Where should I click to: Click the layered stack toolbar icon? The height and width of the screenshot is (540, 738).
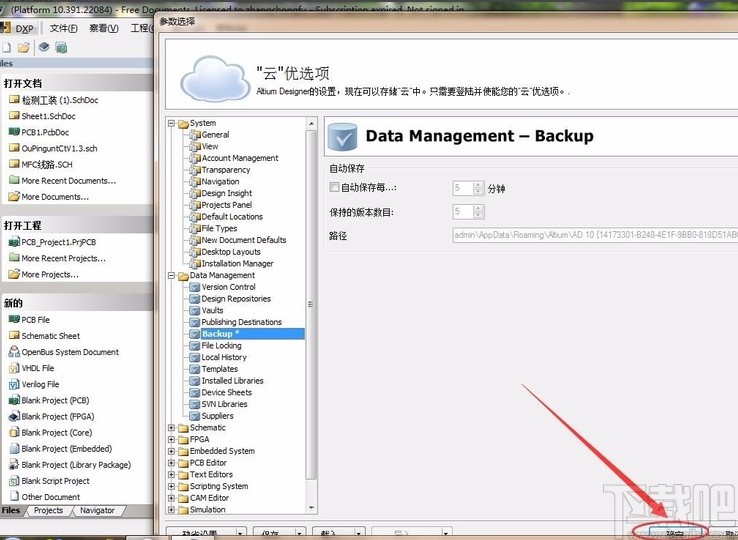pos(44,47)
